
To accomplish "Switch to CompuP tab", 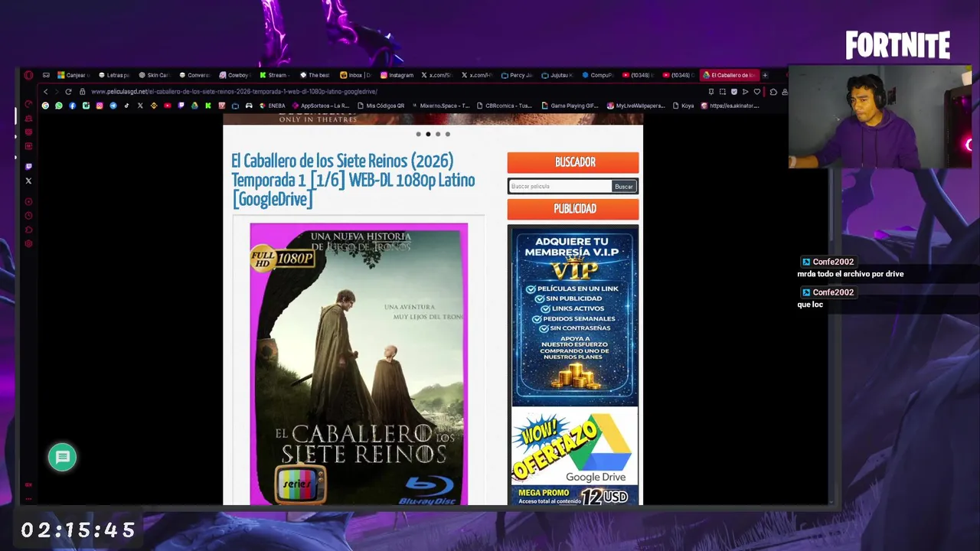I will (x=598, y=75).
